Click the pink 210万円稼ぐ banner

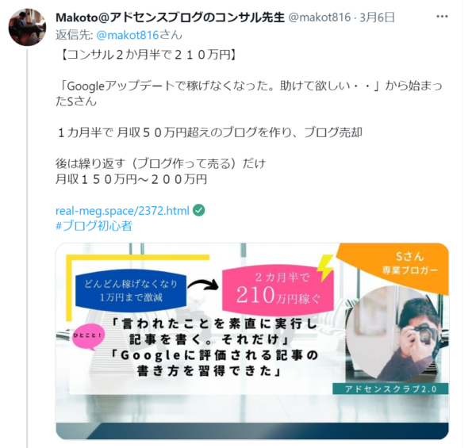coord(278,291)
